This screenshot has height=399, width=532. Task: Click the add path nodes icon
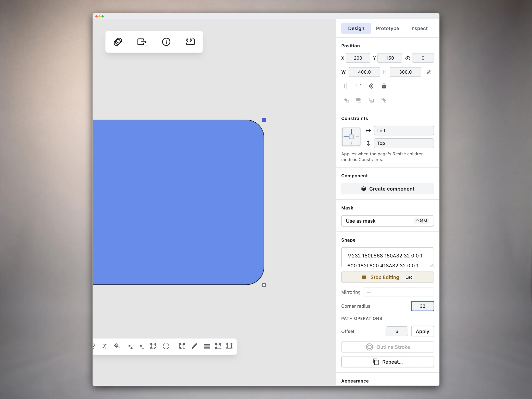pyautogui.click(x=182, y=346)
